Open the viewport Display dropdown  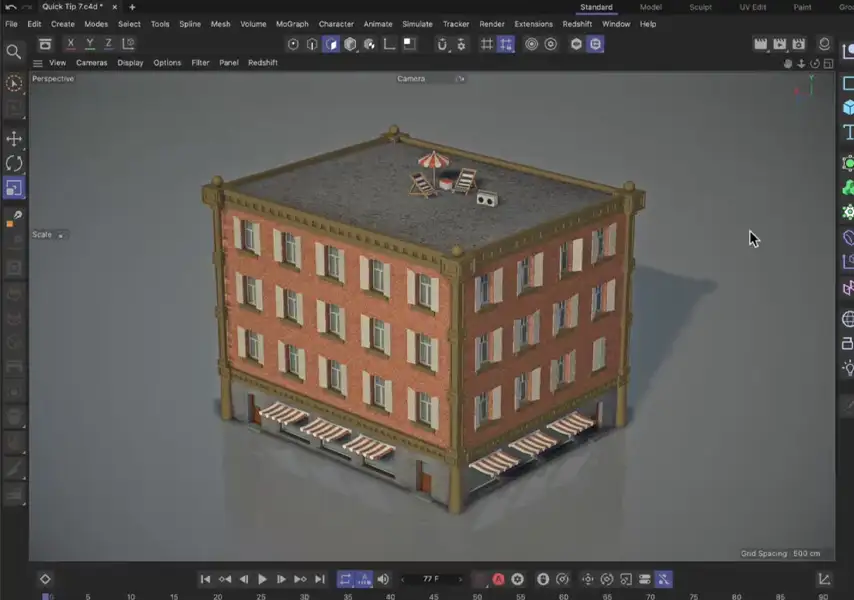(130, 63)
